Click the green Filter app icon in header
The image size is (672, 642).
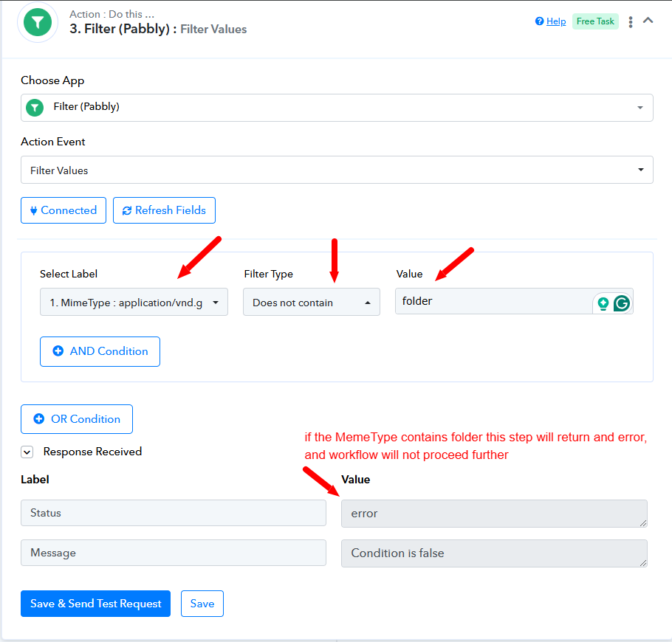[38, 22]
